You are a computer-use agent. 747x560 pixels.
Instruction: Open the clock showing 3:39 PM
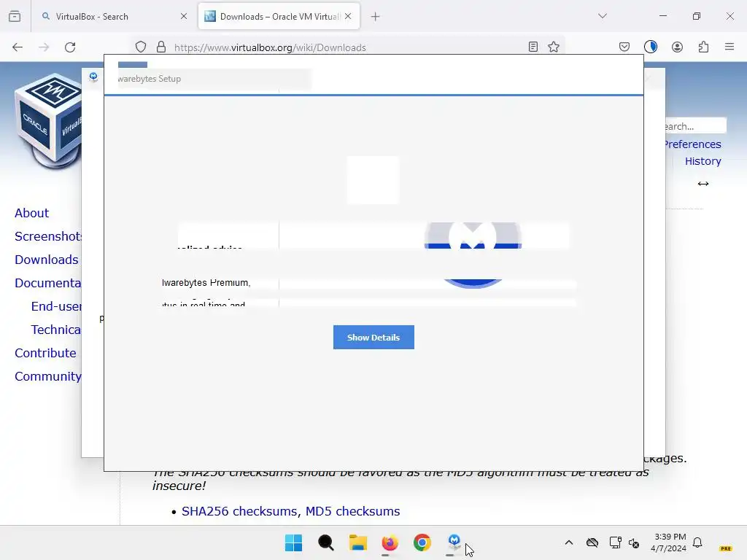(669, 542)
